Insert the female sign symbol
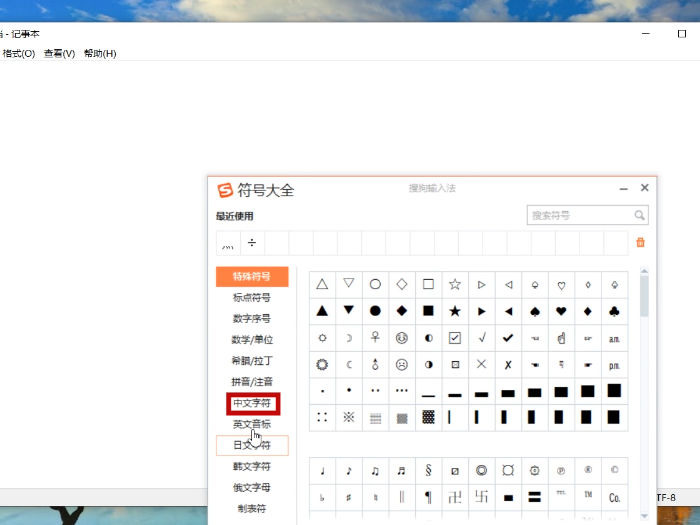Image resolution: width=700 pixels, height=525 pixels. point(375,338)
